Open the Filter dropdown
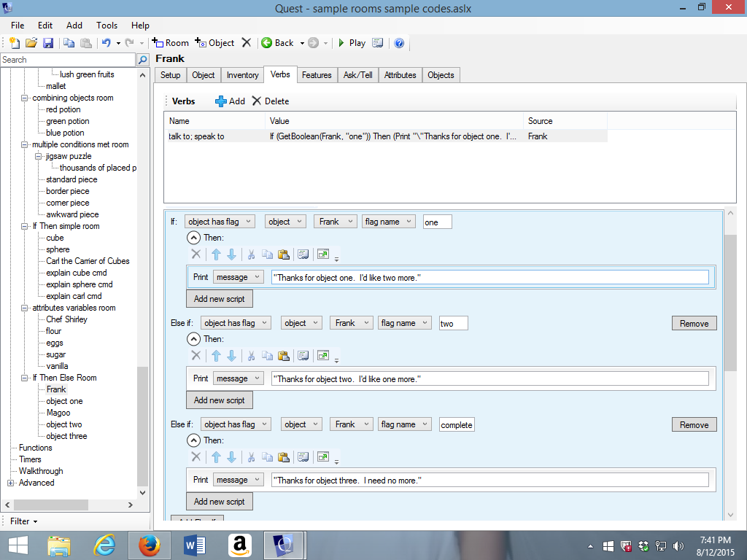Screen dimensions: 747x560 (x=24, y=521)
